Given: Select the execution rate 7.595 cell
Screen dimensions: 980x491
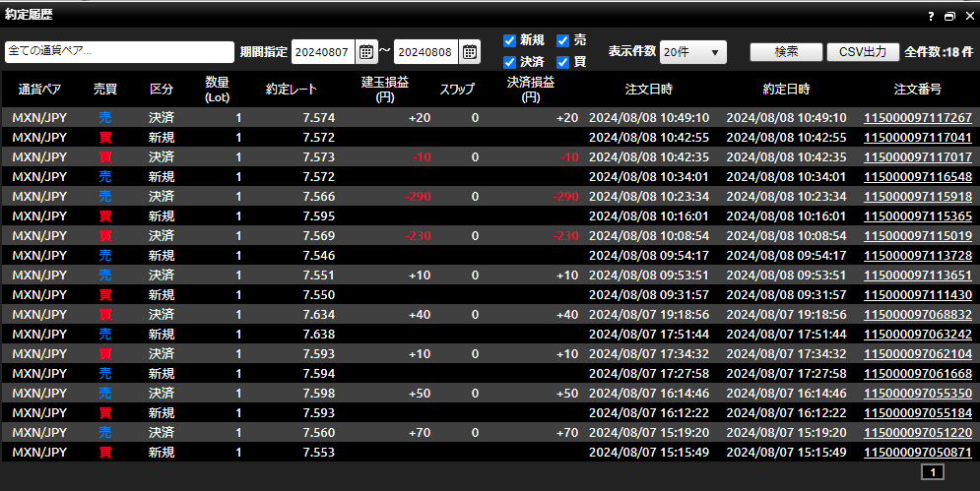Looking at the screenshot, I should point(319,216).
